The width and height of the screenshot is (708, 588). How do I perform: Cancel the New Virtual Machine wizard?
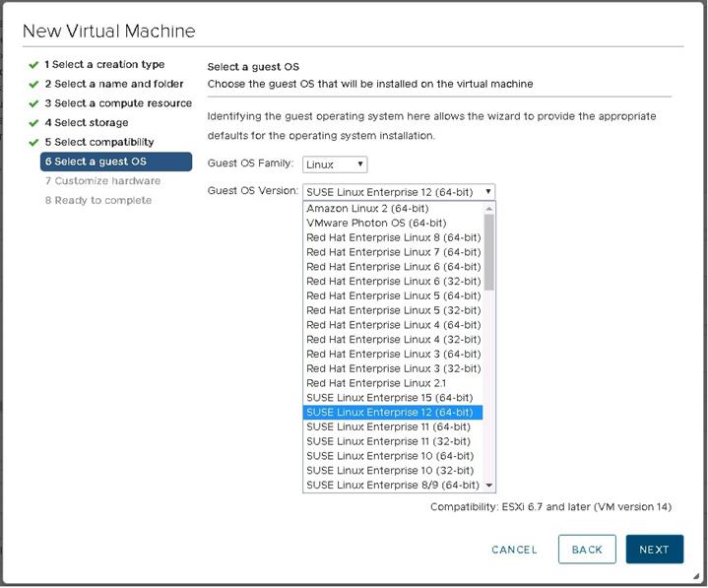(x=514, y=550)
